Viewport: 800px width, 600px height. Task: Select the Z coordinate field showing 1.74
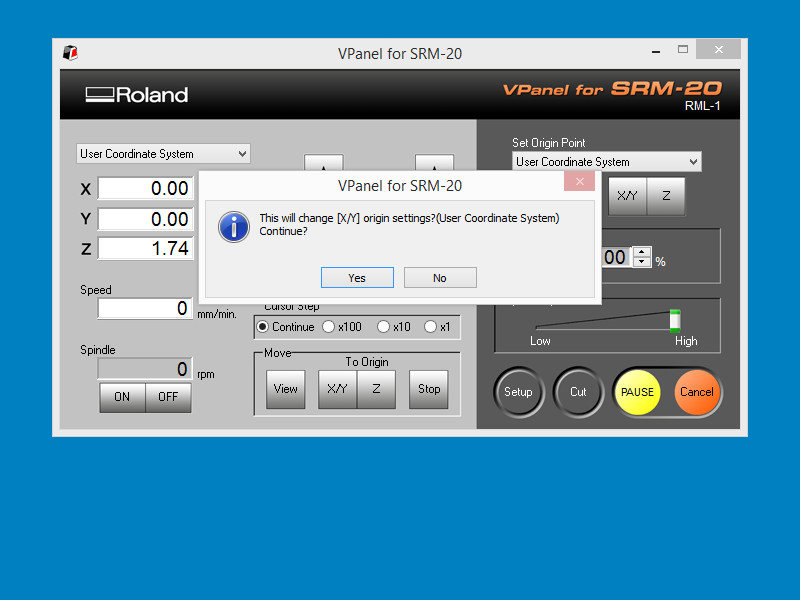(x=145, y=248)
